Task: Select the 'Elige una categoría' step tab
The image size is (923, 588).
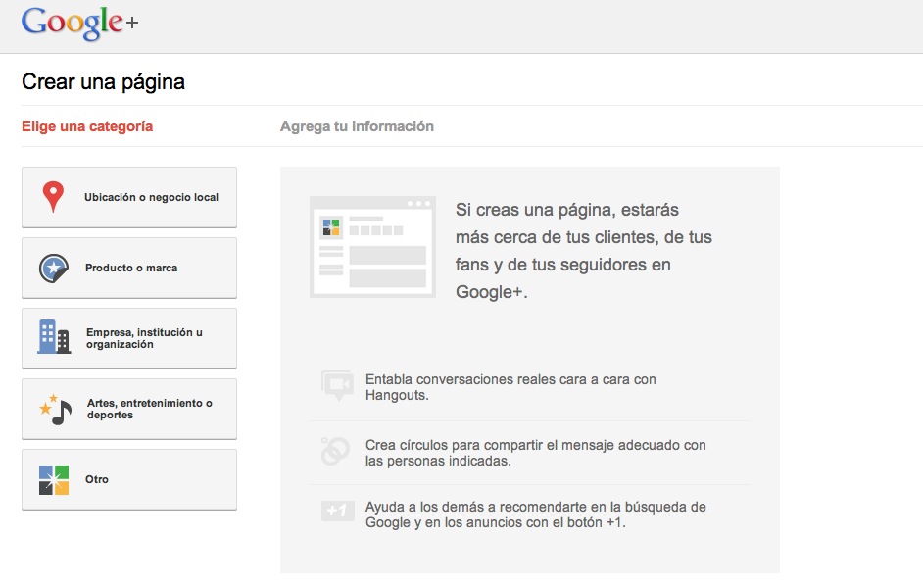Action: (87, 126)
